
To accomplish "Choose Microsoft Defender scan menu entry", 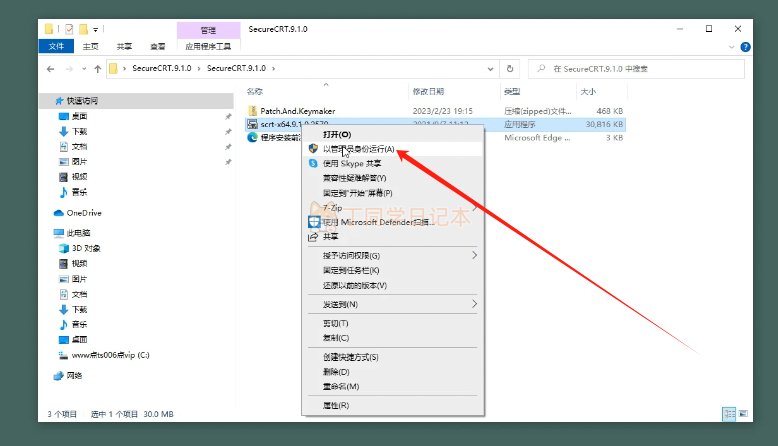I will (392, 222).
